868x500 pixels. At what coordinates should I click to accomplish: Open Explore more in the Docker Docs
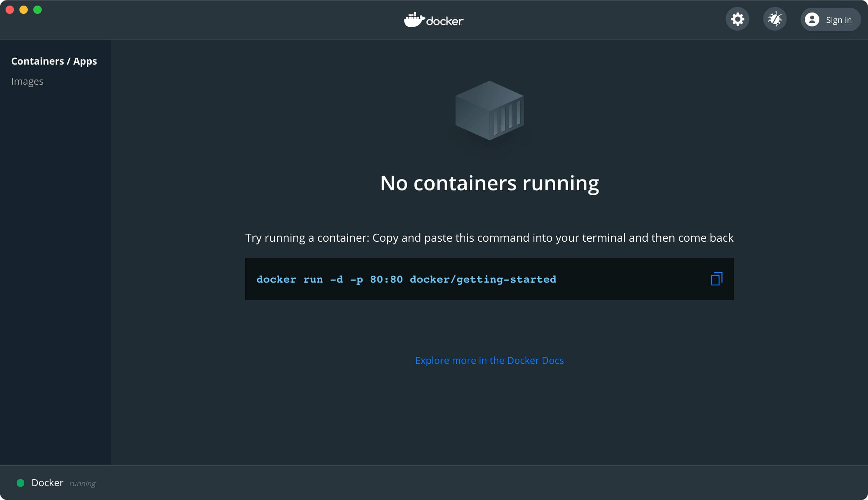(490, 360)
